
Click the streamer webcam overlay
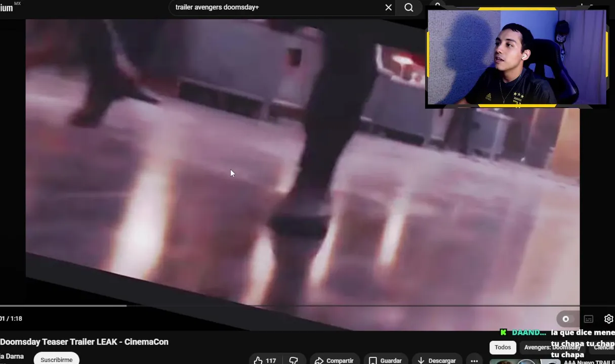517,57
